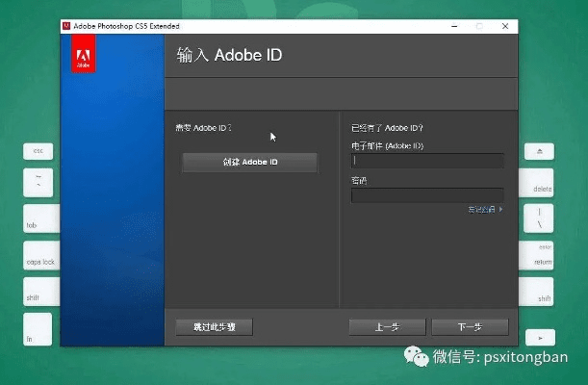Image resolution: width=588 pixels, height=385 pixels.
Task: Click the Adobe logo in the sidebar
Action: pyautogui.click(x=84, y=60)
